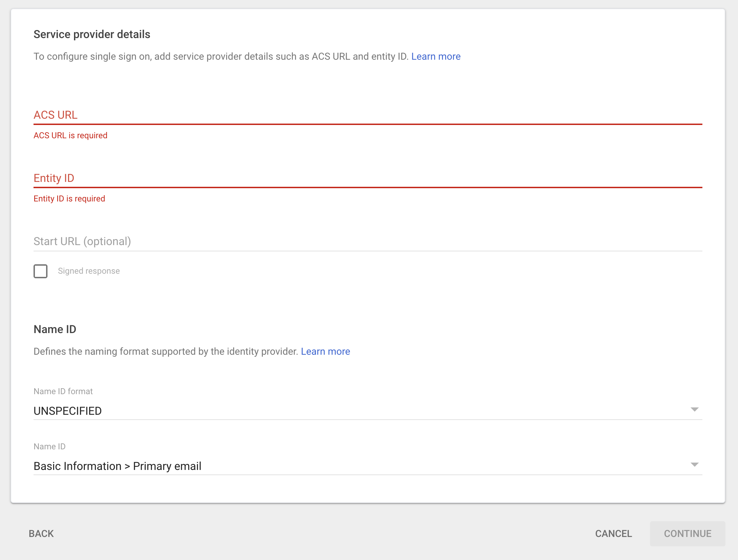
Task: Click the 'Signed response' label text
Action: (x=89, y=271)
